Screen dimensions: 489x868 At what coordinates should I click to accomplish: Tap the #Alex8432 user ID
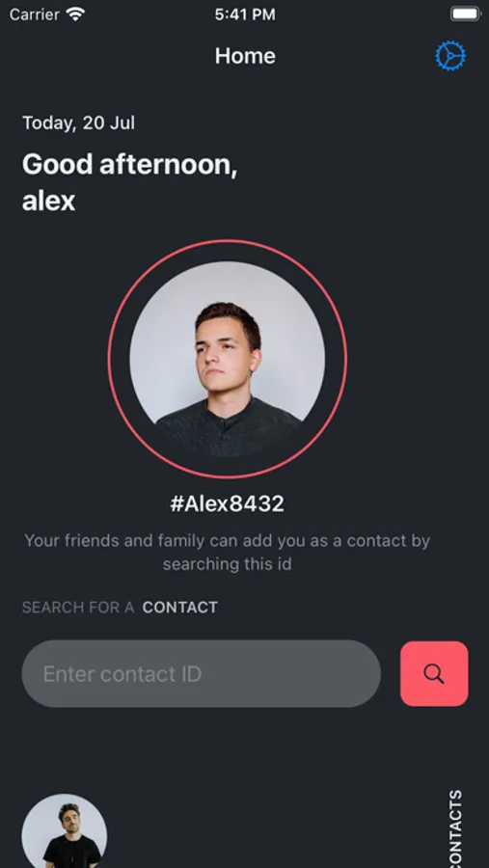227,503
